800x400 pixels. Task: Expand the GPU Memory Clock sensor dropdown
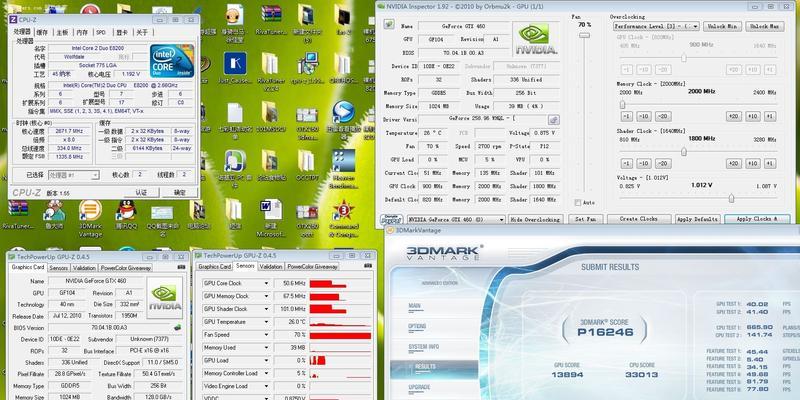coord(266,296)
